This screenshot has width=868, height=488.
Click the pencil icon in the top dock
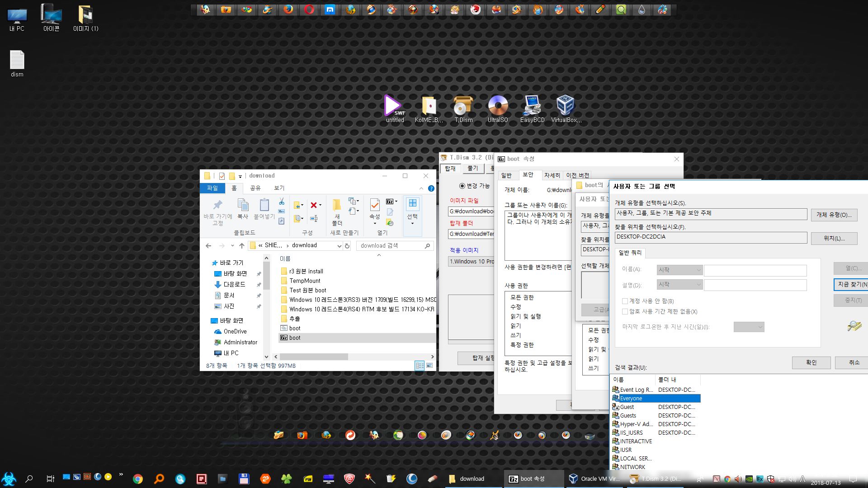(x=600, y=9)
